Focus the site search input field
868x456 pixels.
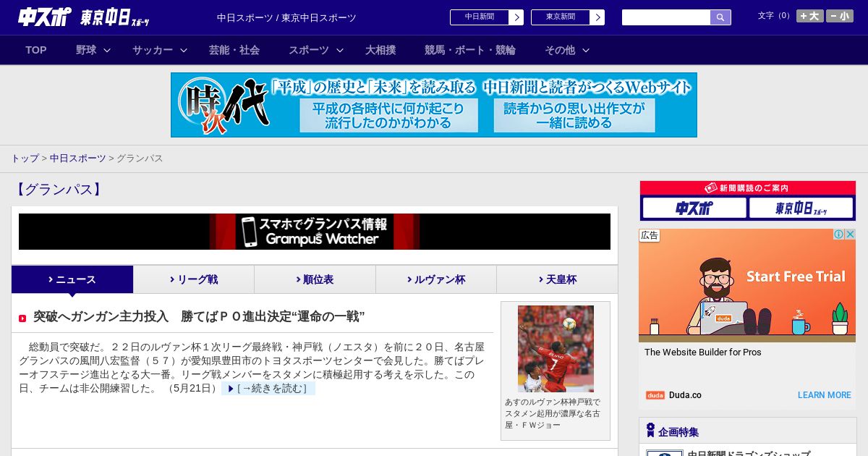[666, 17]
